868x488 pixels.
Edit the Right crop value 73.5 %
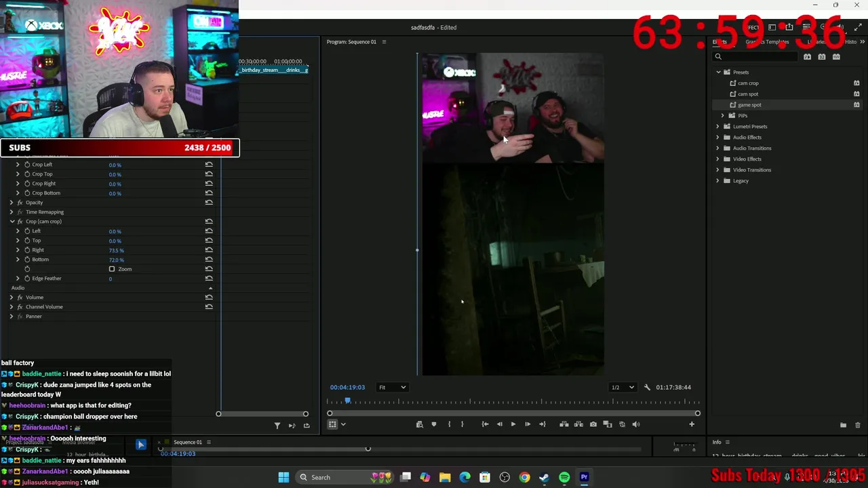(x=116, y=251)
